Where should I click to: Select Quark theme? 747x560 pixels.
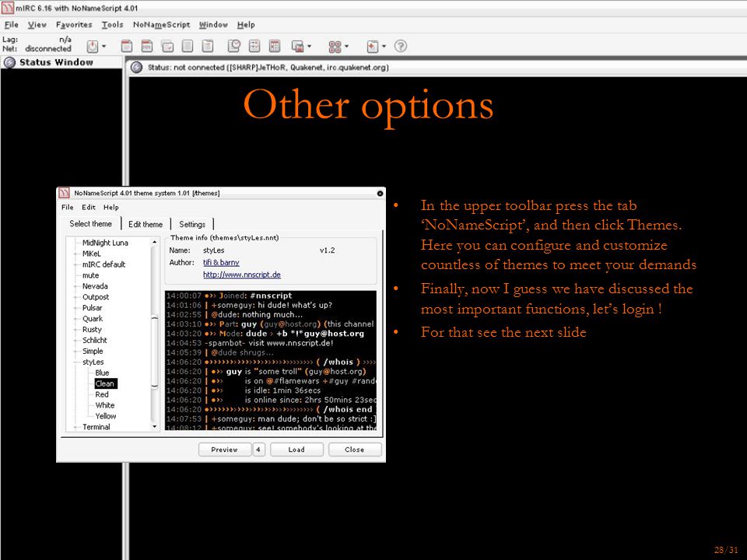pyautogui.click(x=93, y=319)
